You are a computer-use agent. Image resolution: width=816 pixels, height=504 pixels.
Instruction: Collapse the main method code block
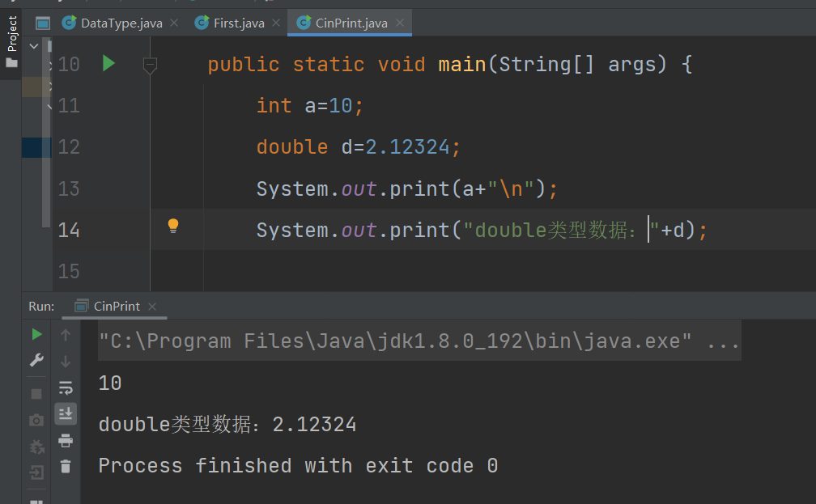point(150,66)
